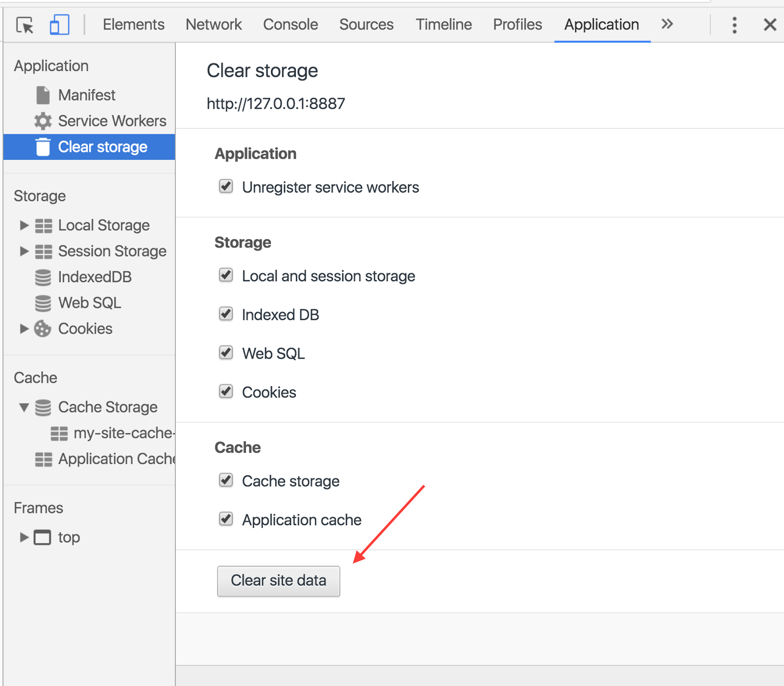784x686 pixels.
Task: Click the Session Storage grid icon
Action: click(x=44, y=251)
